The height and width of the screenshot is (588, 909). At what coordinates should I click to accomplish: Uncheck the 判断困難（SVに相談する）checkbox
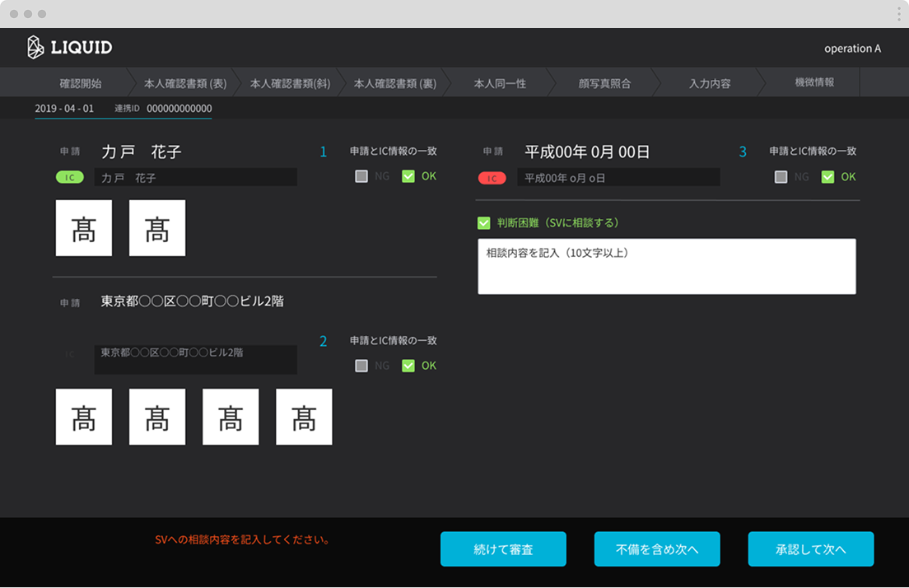[485, 222]
